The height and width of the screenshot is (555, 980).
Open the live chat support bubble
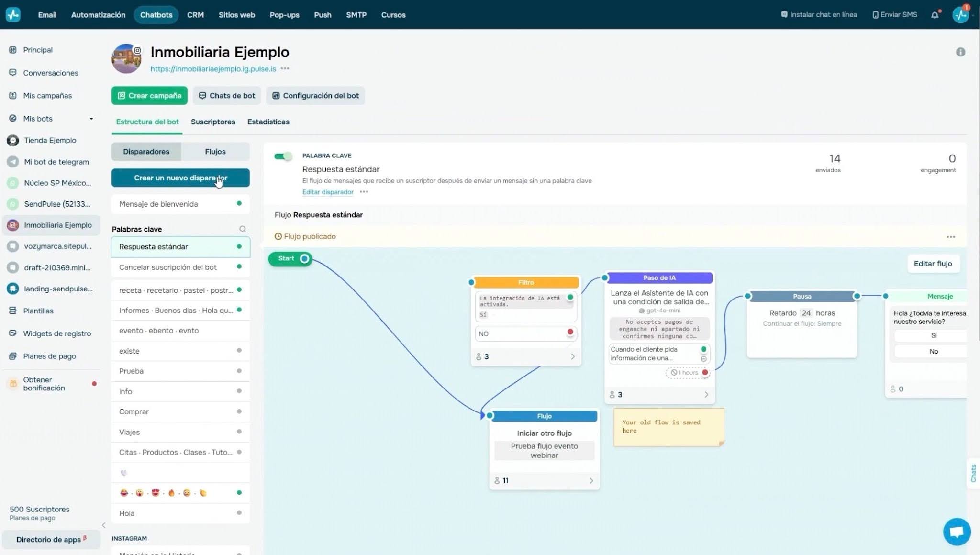point(957,532)
